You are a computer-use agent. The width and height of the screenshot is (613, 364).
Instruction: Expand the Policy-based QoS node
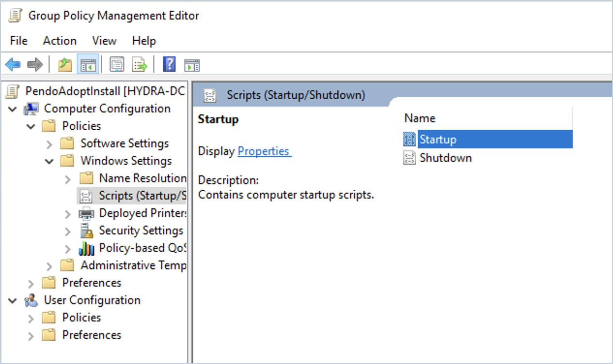(68, 249)
